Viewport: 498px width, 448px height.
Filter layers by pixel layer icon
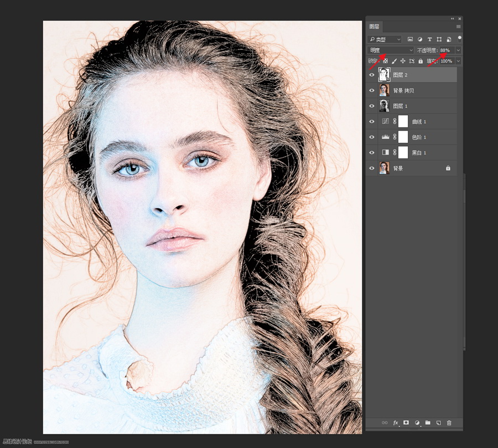click(x=410, y=39)
